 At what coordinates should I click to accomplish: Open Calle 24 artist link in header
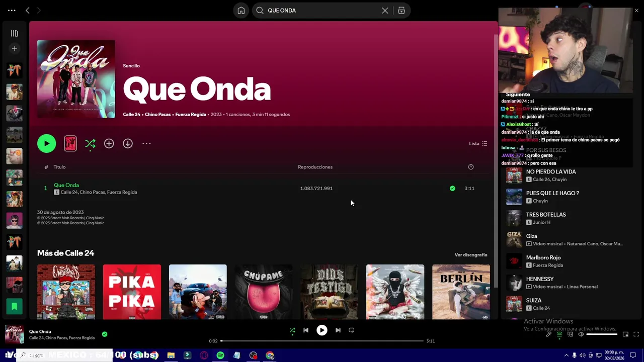[132, 114]
